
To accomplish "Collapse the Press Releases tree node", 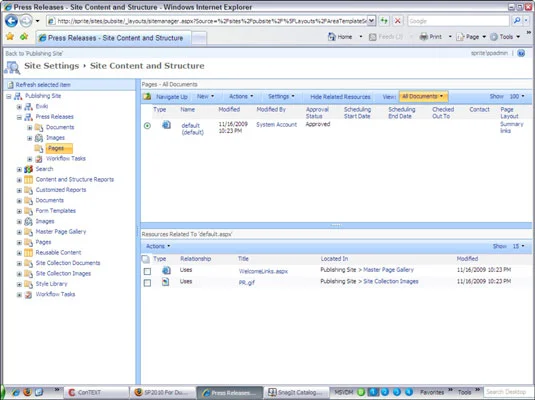I will [19, 117].
